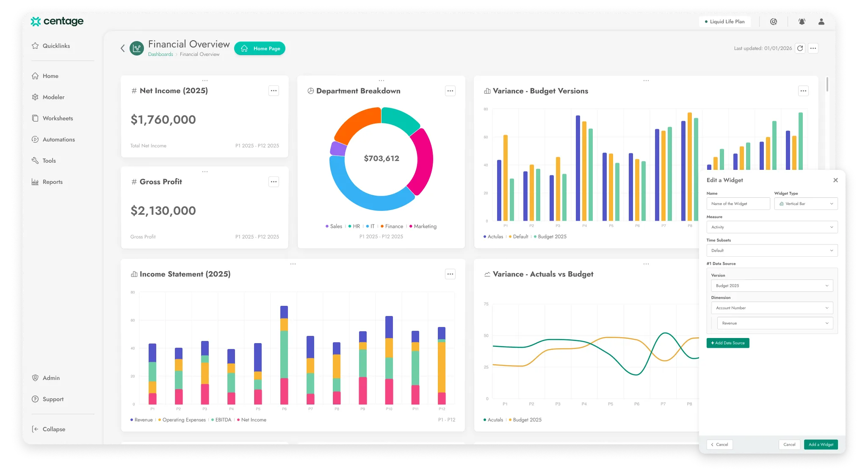Expand the Widget Type dropdown
Image resolution: width=868 pixels, height=471 pixels.
(806, 204)
